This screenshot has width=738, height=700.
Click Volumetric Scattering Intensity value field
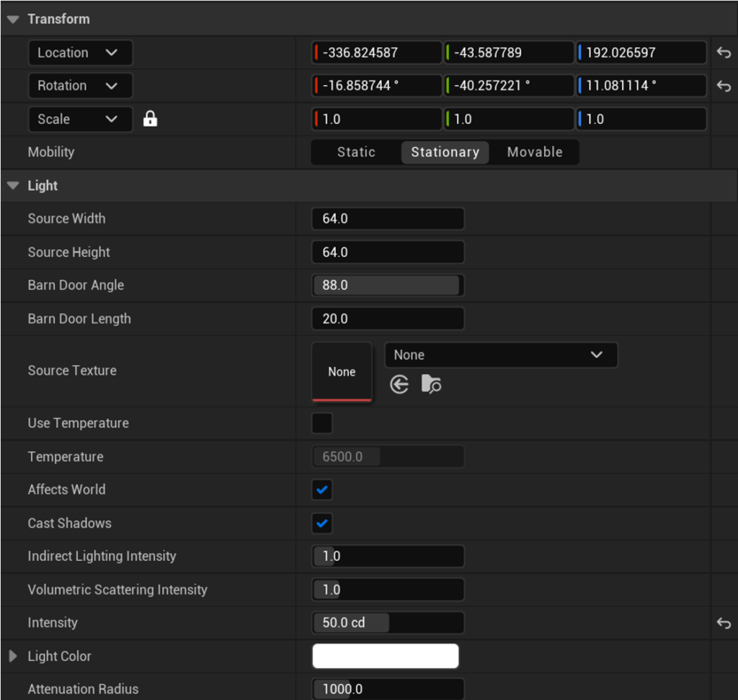point(388,590)
